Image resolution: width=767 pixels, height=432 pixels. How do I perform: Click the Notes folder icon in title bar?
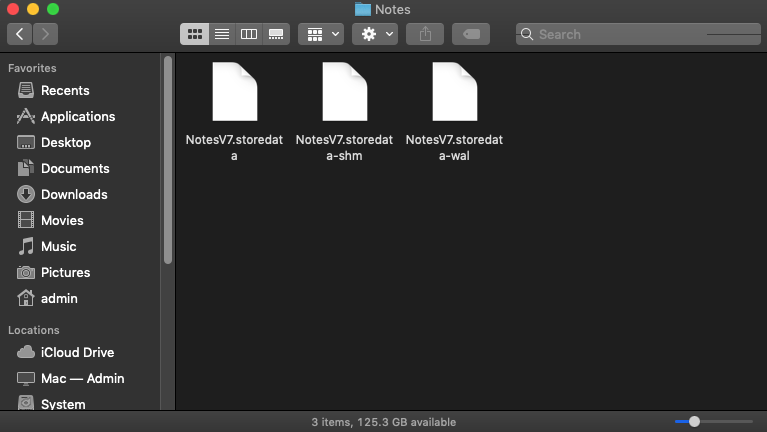click(x=362, y=9)
